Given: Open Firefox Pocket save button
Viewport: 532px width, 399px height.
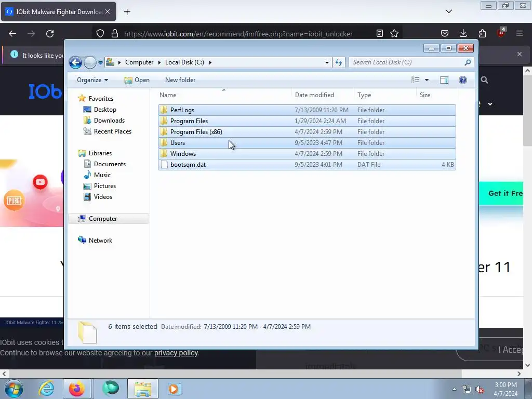Looking at the screenshot, I should click(445, 33).
